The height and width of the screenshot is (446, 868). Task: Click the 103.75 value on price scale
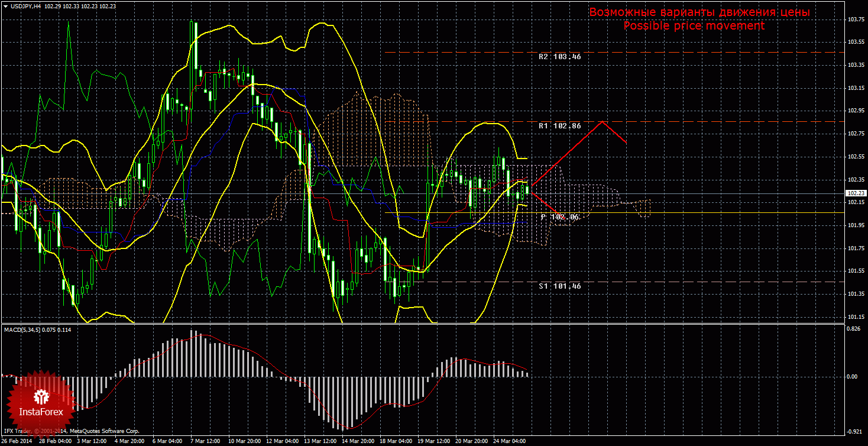856,20
